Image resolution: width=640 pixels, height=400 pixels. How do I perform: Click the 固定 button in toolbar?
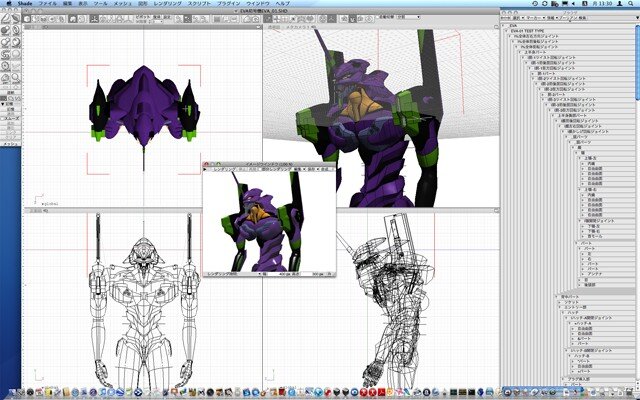point(167,17)
